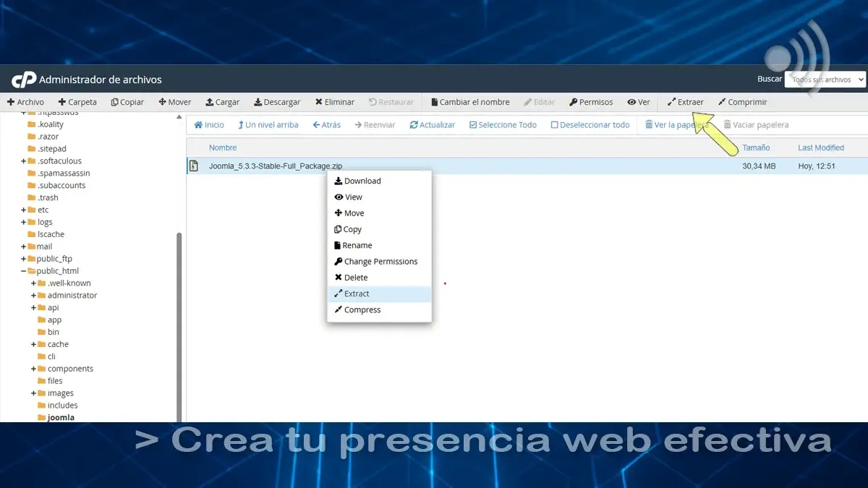868x488 pixels.
Task: Open the Permisos permissions tool
Action: pos(591,102)
